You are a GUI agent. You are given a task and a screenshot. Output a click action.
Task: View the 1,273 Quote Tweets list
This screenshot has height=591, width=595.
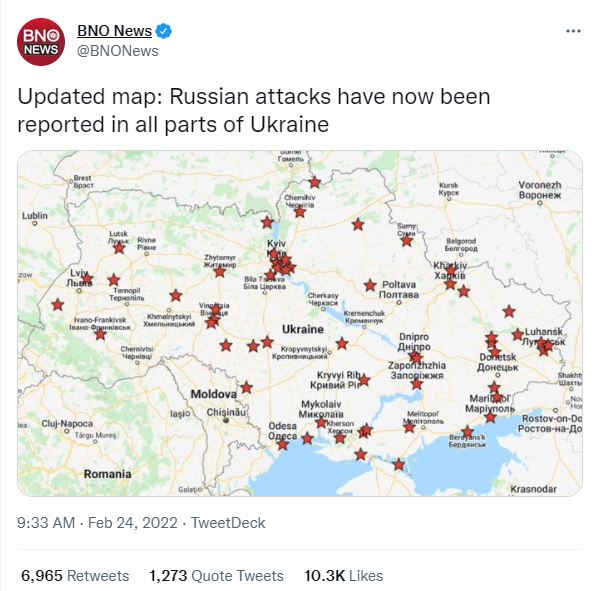(216, 575)
